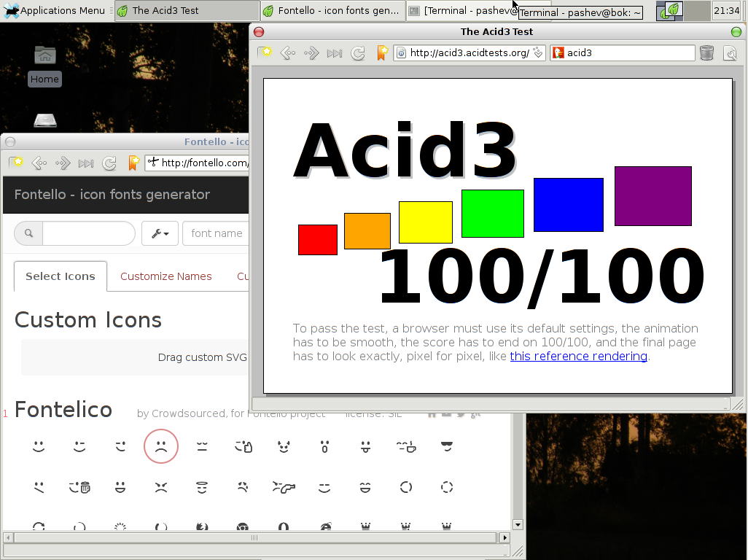The image size is (748, 560).
Task: Click the orange Acid3 box
Action: [367, 231]
